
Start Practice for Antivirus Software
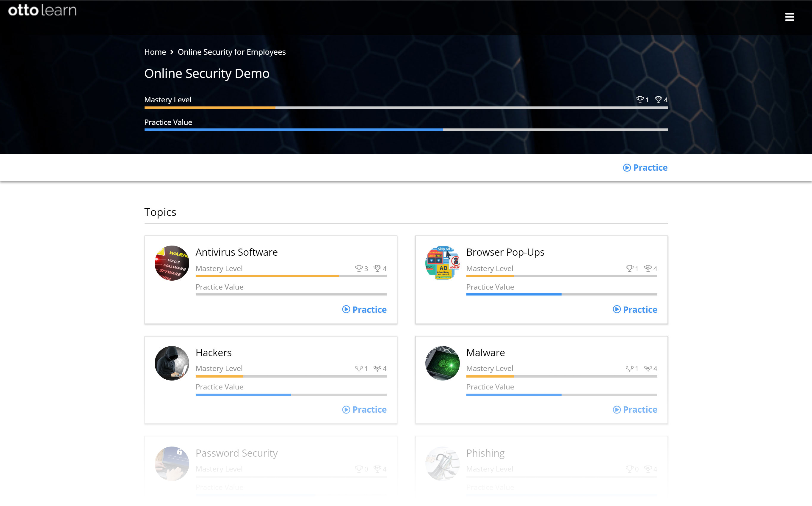pos(364,309)
